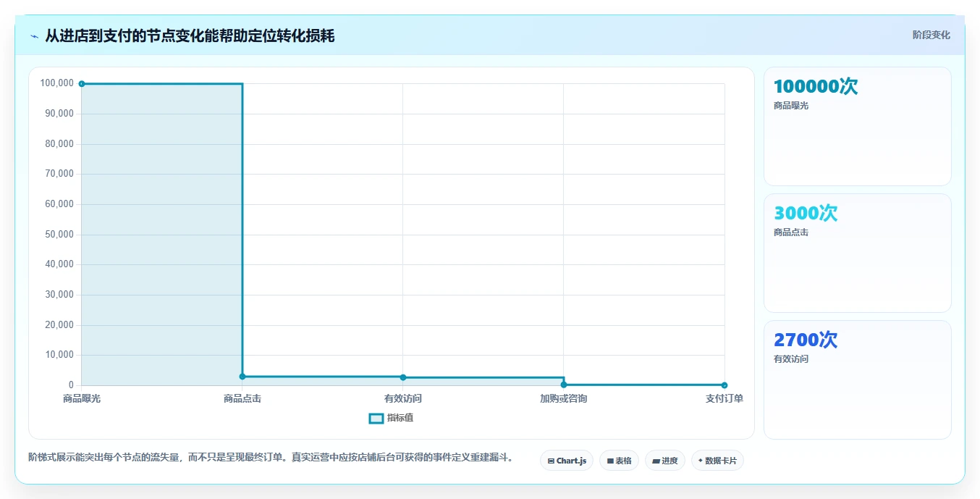
Task: Select the 加购或咨询 data point on chart
Action: [564, 385]
